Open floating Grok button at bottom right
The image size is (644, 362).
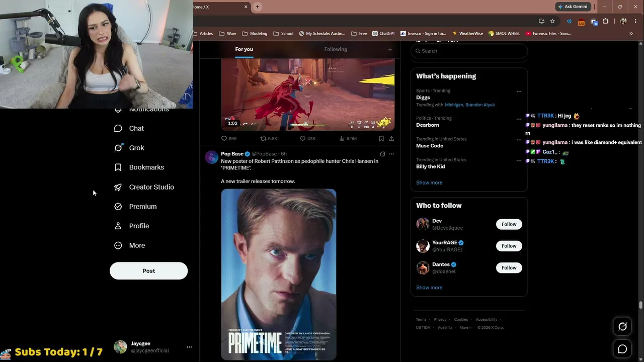[622, 327]
